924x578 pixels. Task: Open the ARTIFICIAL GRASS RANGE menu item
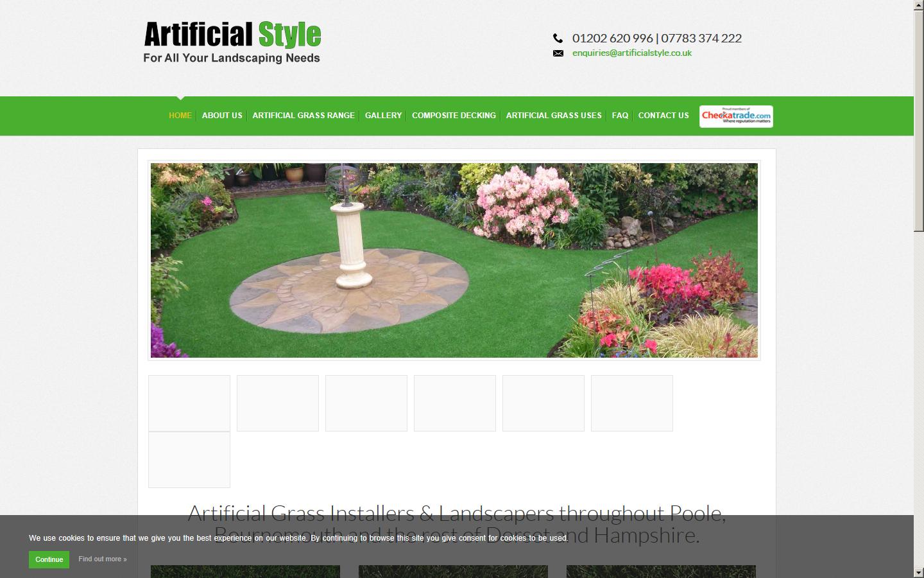pyautogui.click(x=304, y=116)
